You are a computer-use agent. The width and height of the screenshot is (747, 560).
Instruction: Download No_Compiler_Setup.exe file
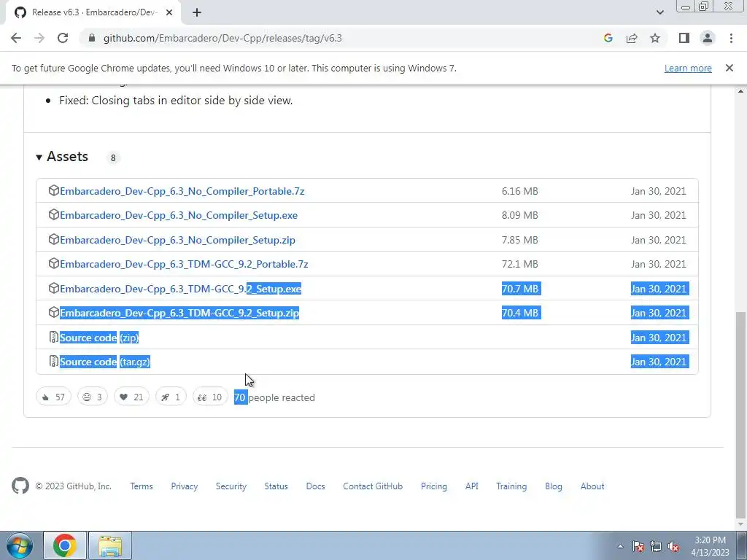(179, 215)
